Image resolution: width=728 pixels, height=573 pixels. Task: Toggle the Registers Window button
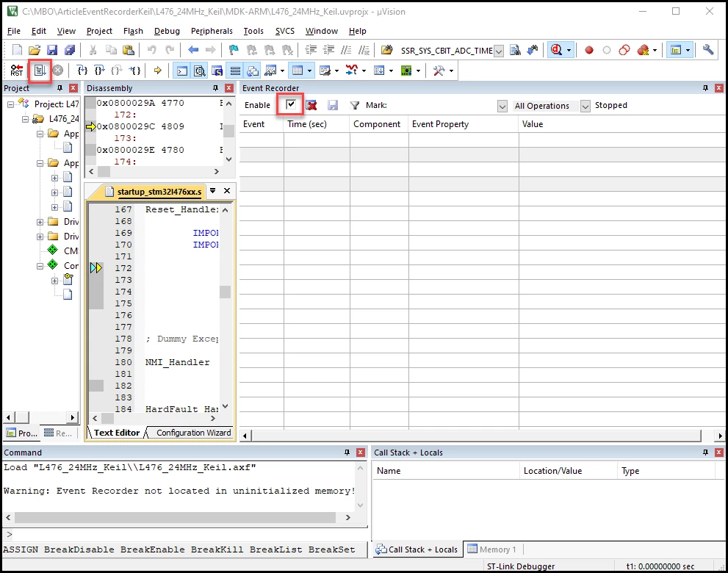pyautogui.click(x=235, y=71)
